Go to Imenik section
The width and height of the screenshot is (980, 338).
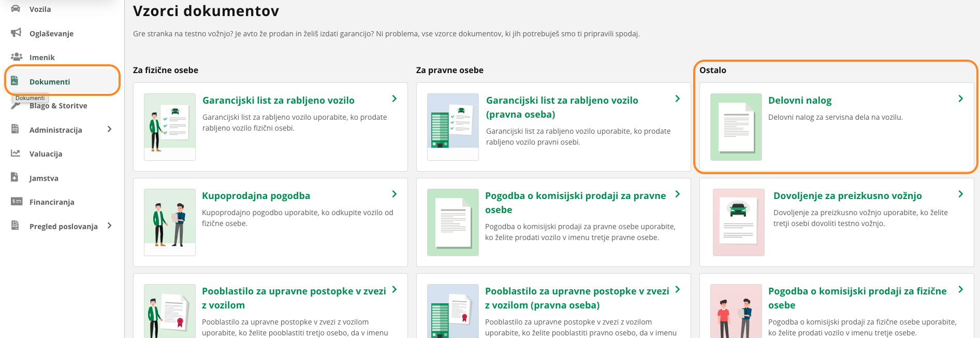coord(42,58)
